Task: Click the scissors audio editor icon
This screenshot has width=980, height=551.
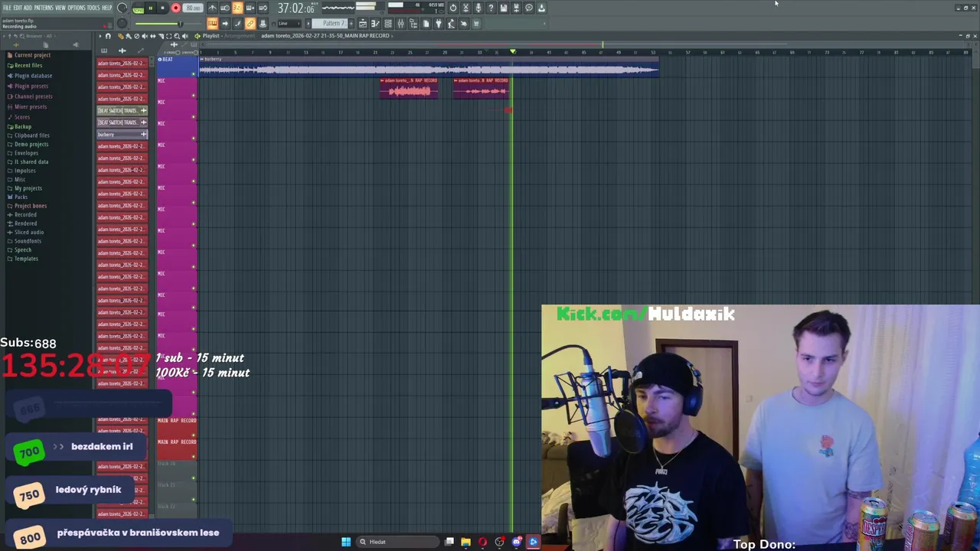Action: pos(465,8)
